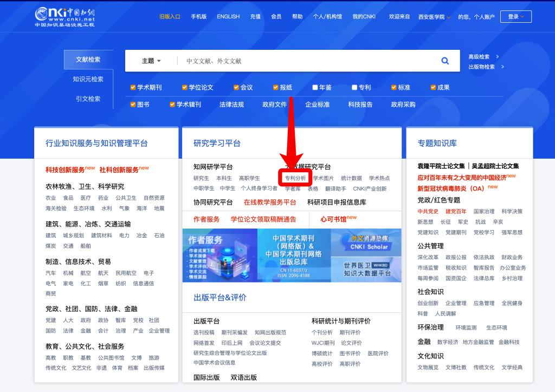Open the 新型冠状病毒肺炎 (OA) link

450,188
